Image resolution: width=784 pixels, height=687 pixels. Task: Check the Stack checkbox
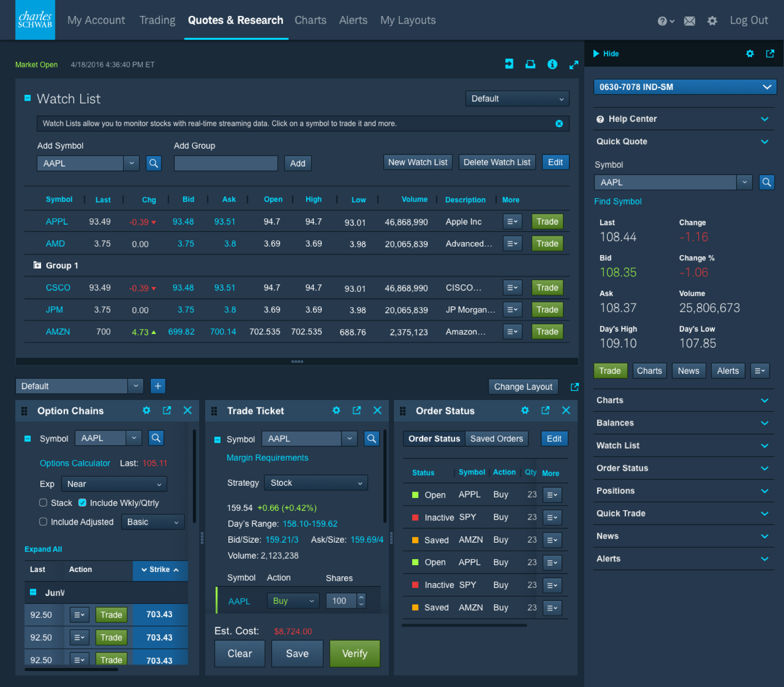coord(43,503)
